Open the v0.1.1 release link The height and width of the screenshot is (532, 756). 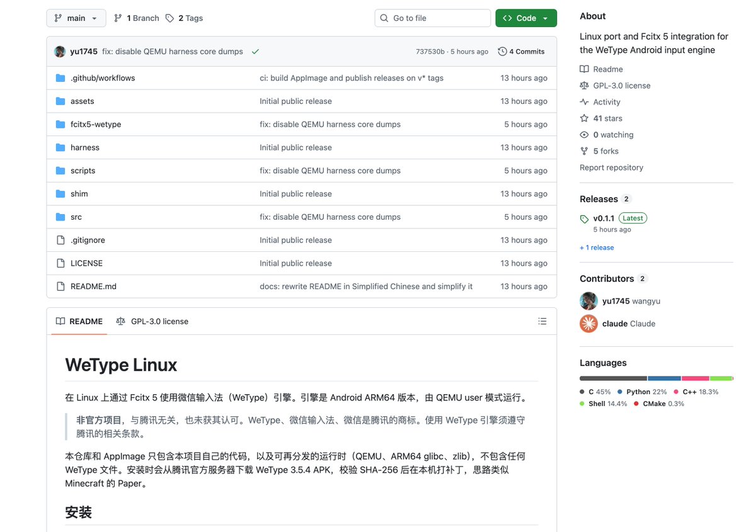coord(604,218)
